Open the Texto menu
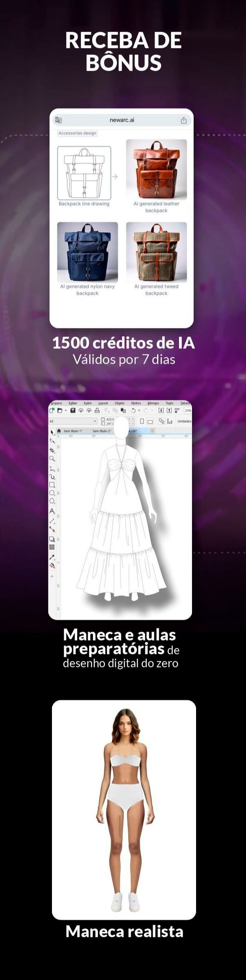246x980 pixels. point(169,403)
